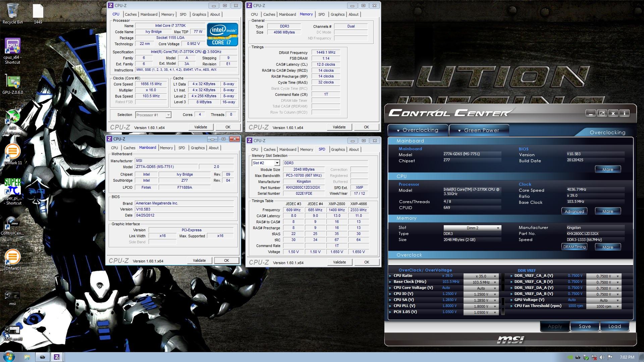Open Dimm 2 slot dropdown
Viewport: 644px width, 362px height.
pos(472,228)
